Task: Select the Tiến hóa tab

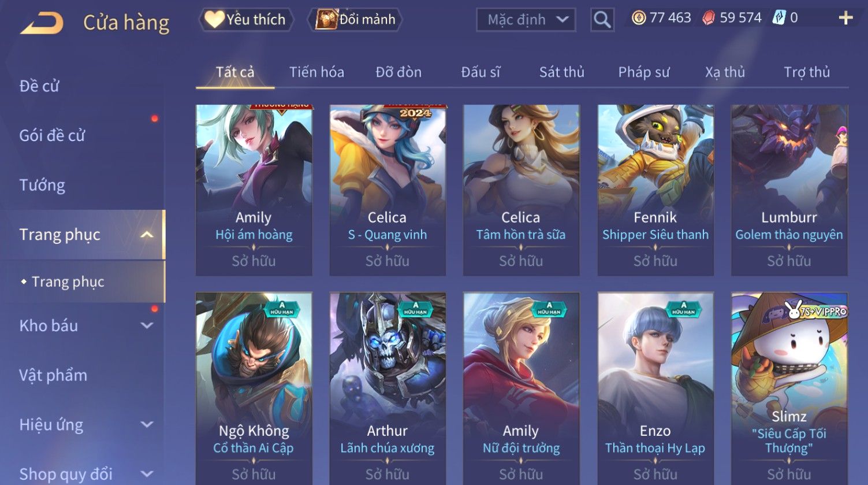Action: 316,72
